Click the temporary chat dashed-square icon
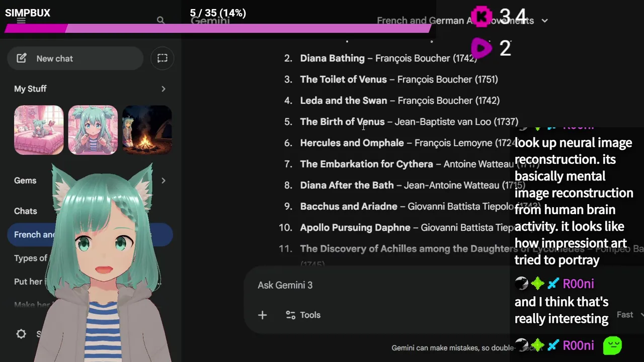The image size is (644, 362). coord(163,58)
